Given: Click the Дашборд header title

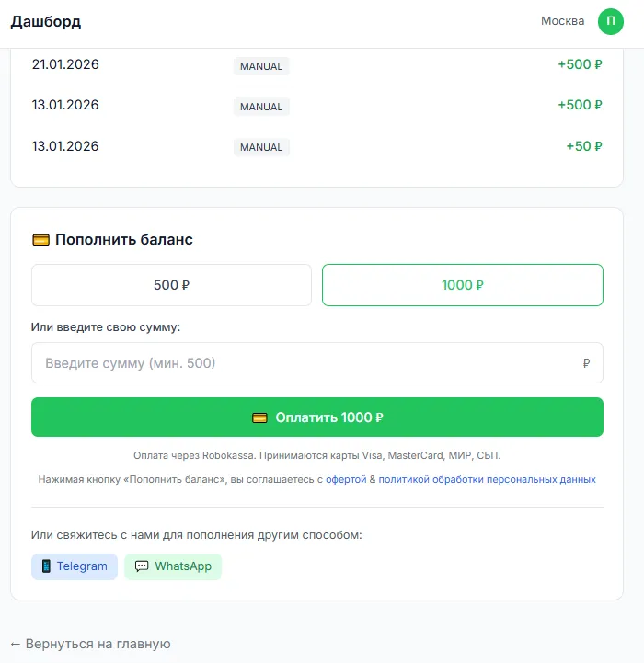Looking at the screenshot, I should click(46, 21).
